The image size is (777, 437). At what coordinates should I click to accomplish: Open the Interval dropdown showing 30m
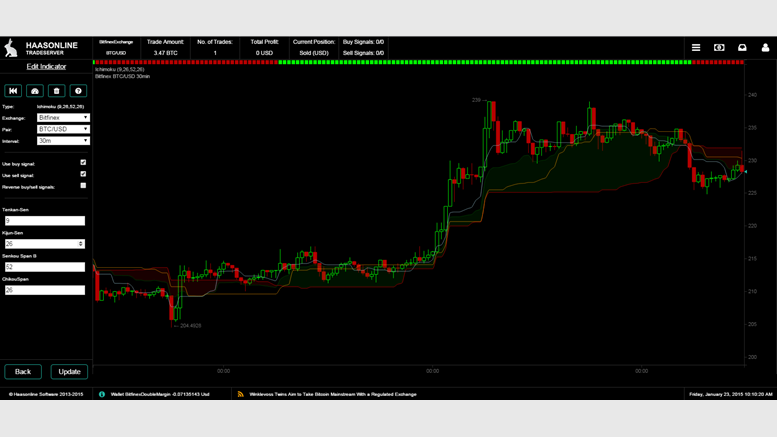click(63, 141)
